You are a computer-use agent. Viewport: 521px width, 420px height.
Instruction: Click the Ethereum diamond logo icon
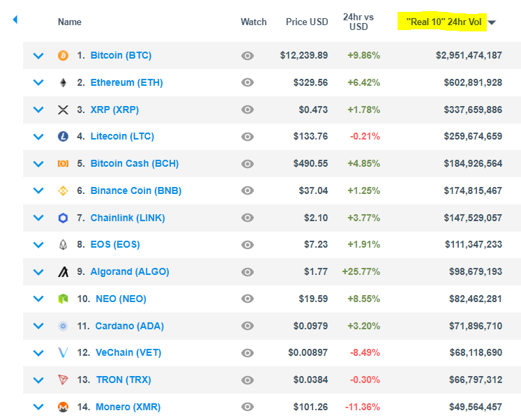[63, 82]
